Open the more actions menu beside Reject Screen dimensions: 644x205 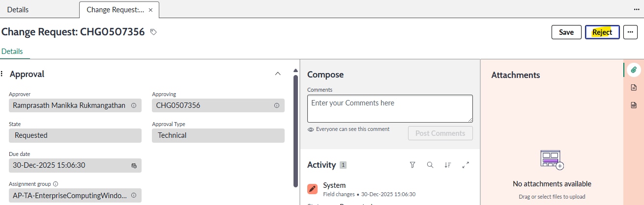[x=630, y=32]
